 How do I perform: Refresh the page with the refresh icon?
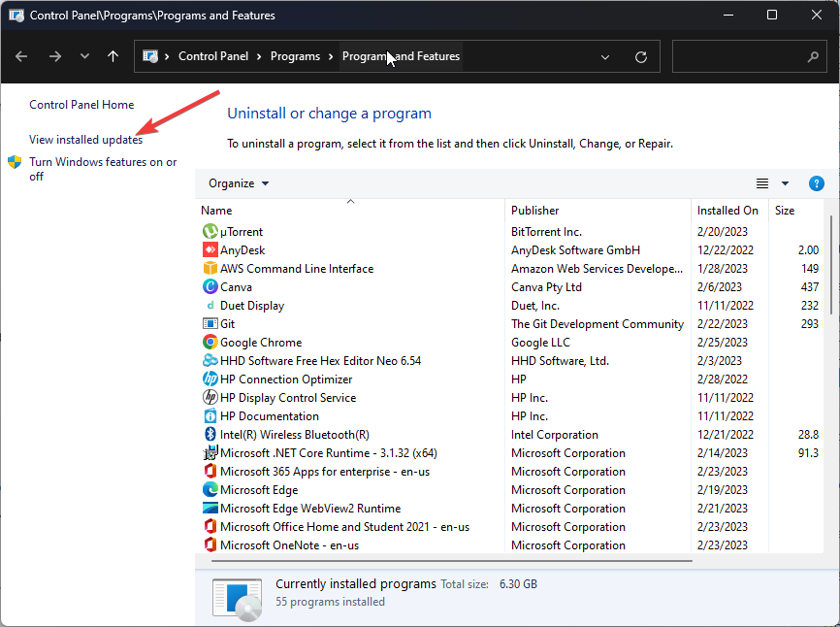pyautogui.click(x=640, y=56)
